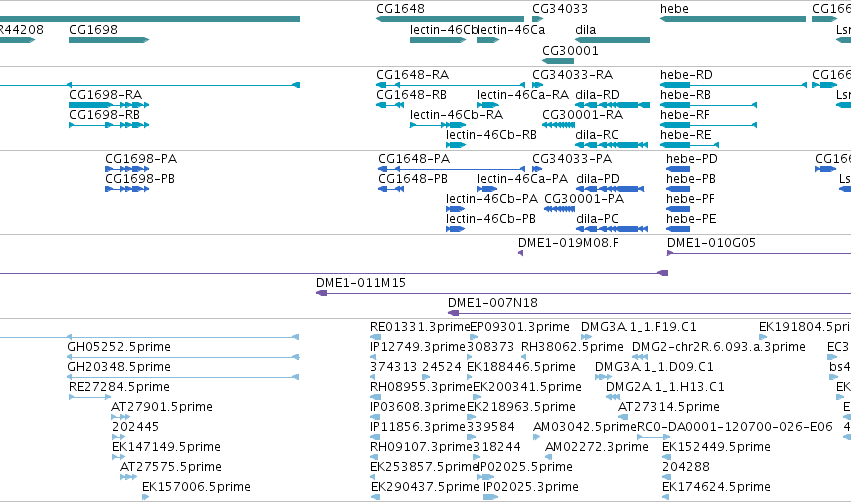This screenshot has height=502, width=851.
Task: Click protein hebe-PD label
Action: pos(691,158)
